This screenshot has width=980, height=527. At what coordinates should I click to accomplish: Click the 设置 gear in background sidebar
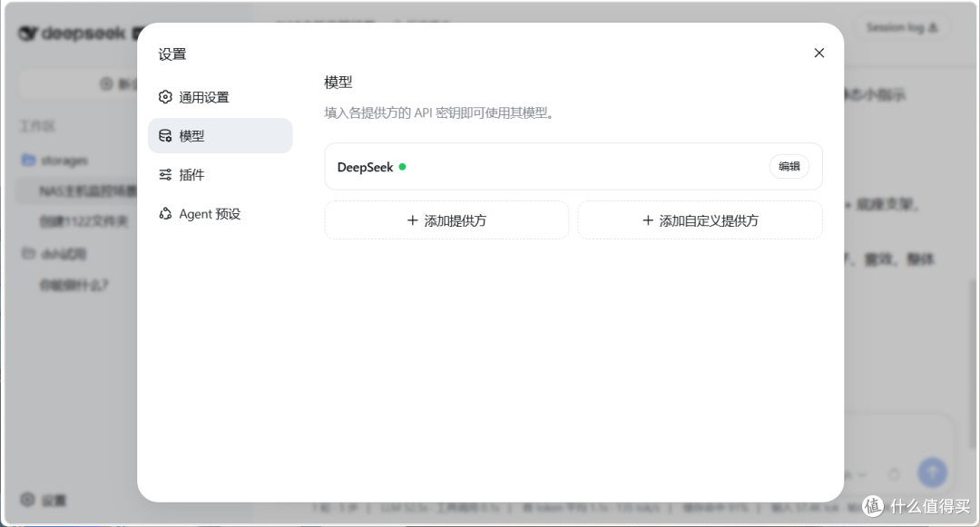pos(27,500)
